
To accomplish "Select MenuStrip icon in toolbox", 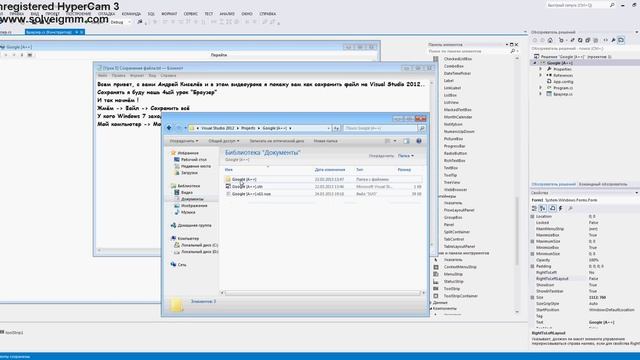I will click(x=436, y=274).
